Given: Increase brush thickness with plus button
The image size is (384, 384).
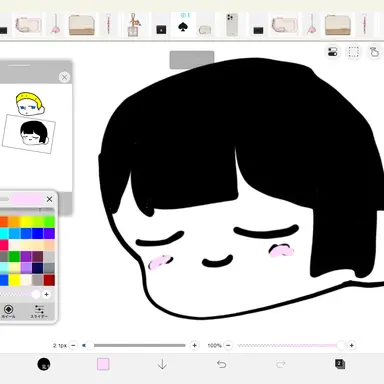Looking at the screenshot, I should point(195,345).
